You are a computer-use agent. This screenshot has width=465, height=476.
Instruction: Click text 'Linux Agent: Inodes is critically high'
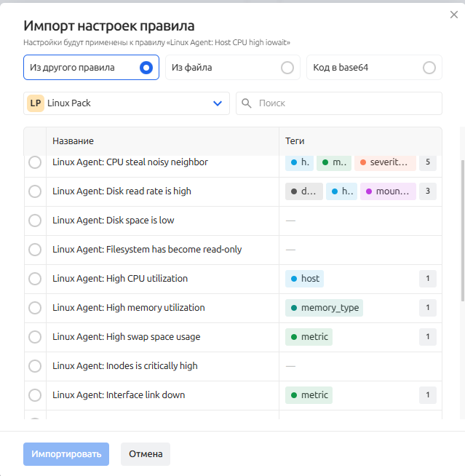125,366
